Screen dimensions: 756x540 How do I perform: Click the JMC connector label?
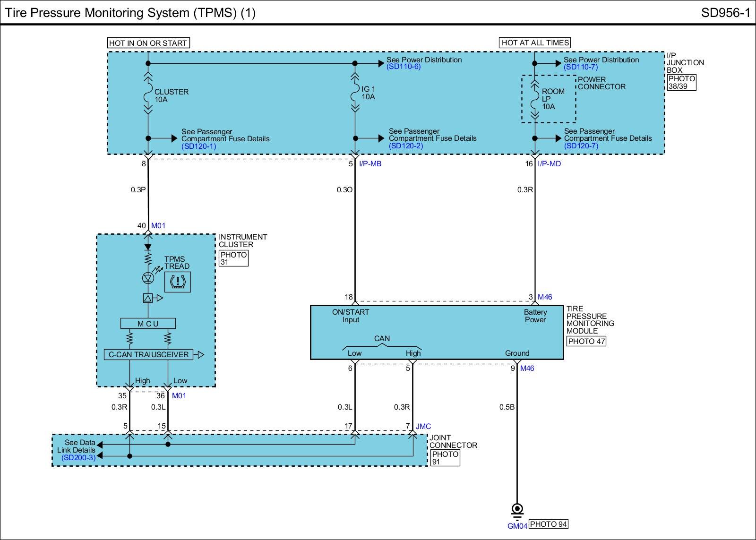point(423,426)
